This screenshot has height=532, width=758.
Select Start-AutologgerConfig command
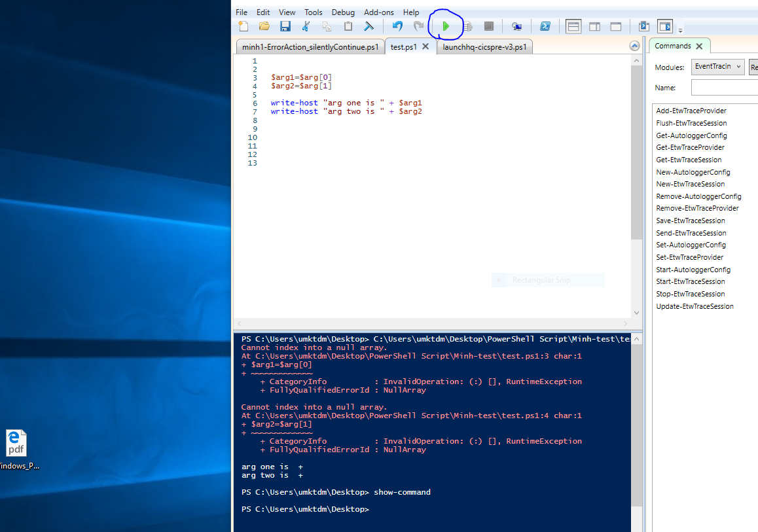pyautogui.click(x=693, y=270)
